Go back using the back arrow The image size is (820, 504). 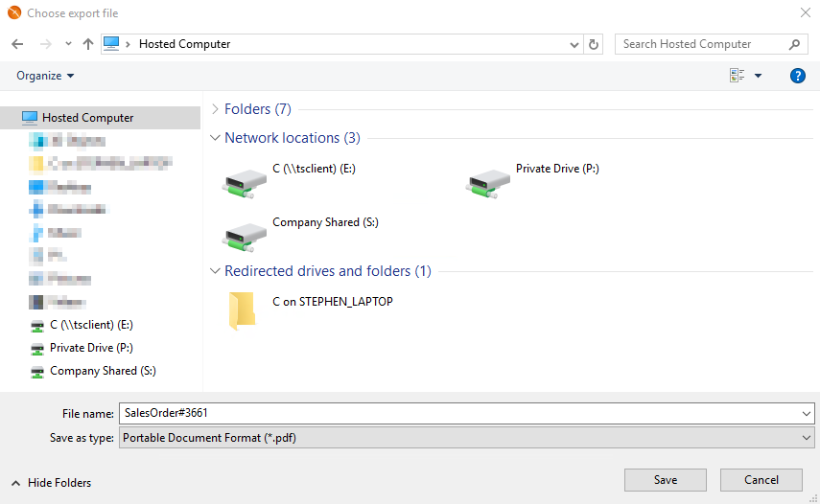coord(17,44)
